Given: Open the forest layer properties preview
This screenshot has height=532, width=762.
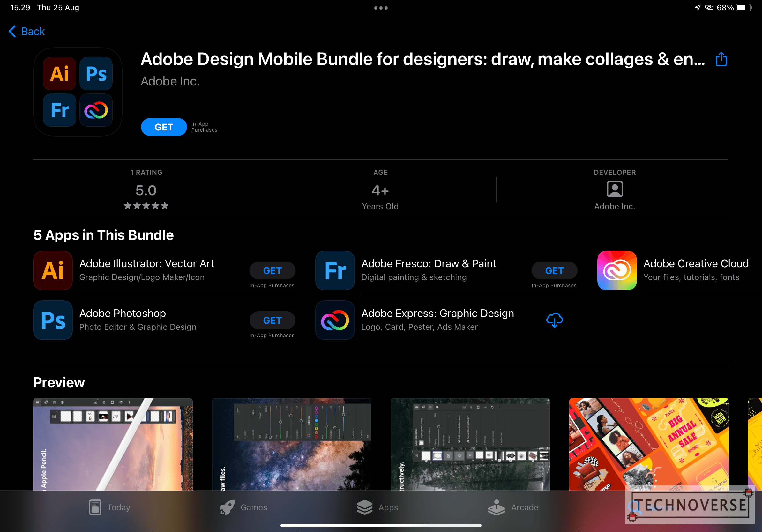Looking at the screenshot, I should tap(470, 444).
